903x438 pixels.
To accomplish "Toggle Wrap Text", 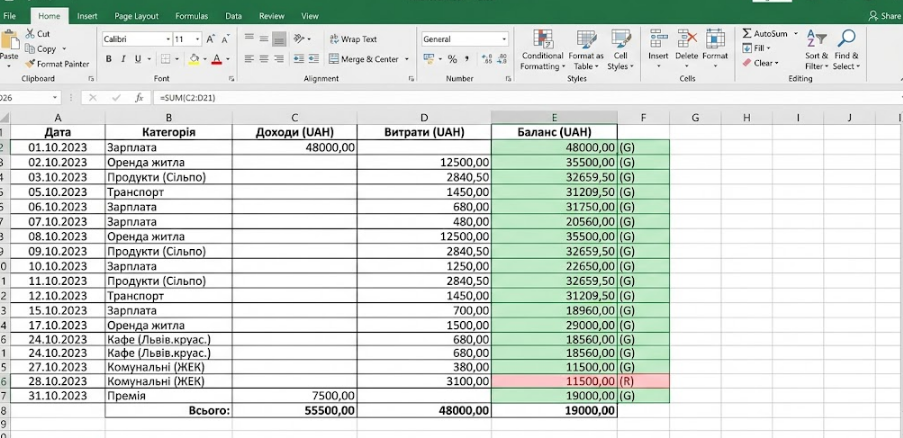I will pyautogui.click(x=353, y=39).
